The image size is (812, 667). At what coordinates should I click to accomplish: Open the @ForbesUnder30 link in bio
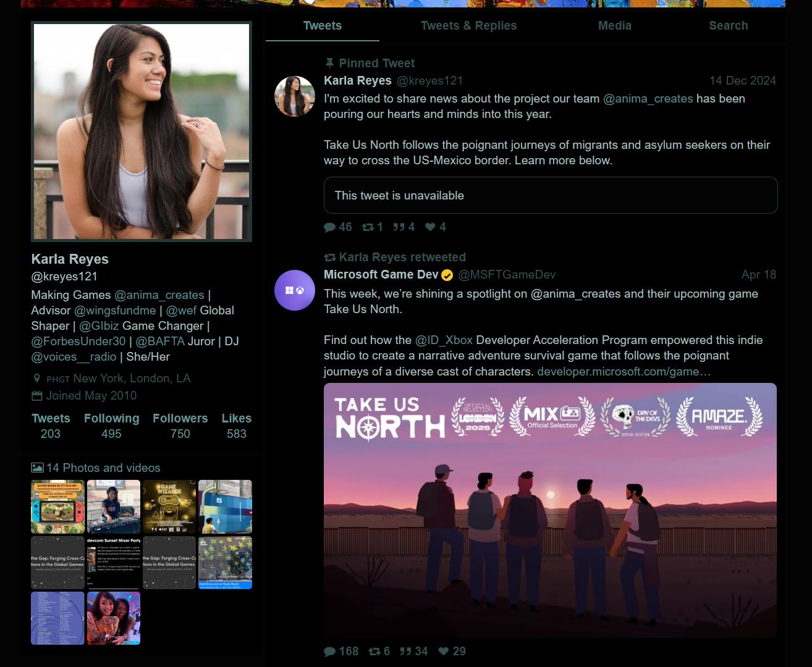coord(78,342)
